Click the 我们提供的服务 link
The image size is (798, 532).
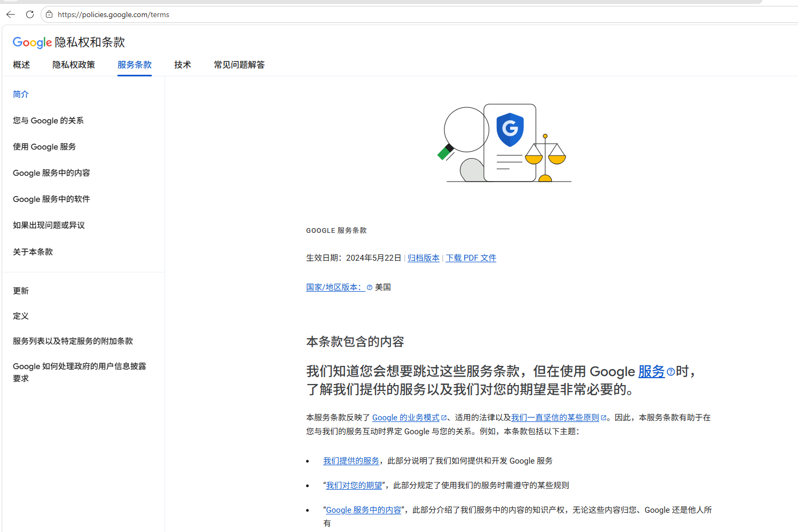point(351,461)
